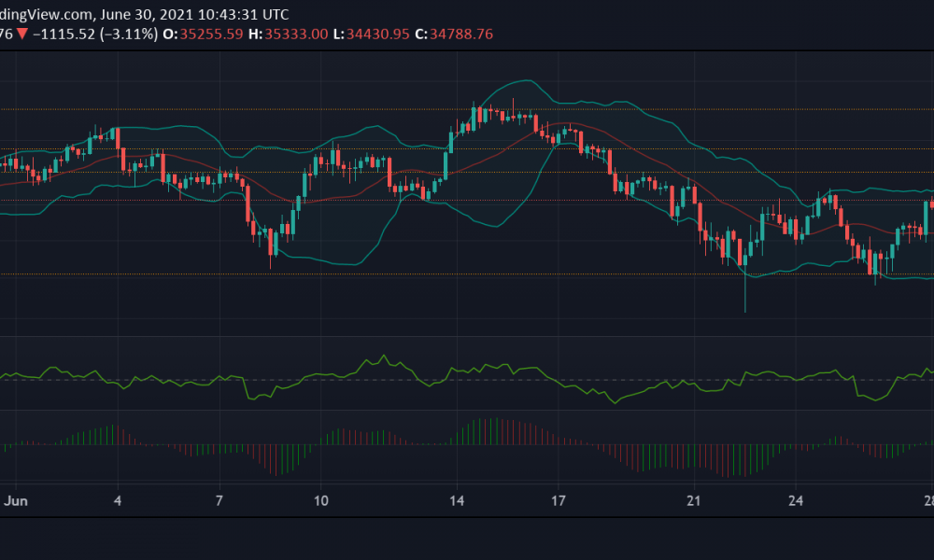Click the 10 date label on the time axis

[x=320, y=500]
